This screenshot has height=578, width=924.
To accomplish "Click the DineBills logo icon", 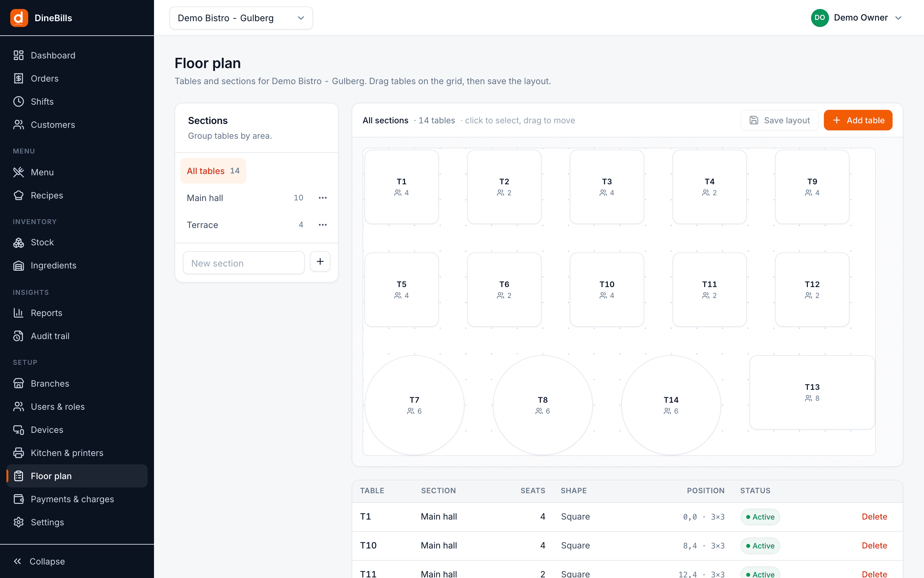I will coord(19,18).
